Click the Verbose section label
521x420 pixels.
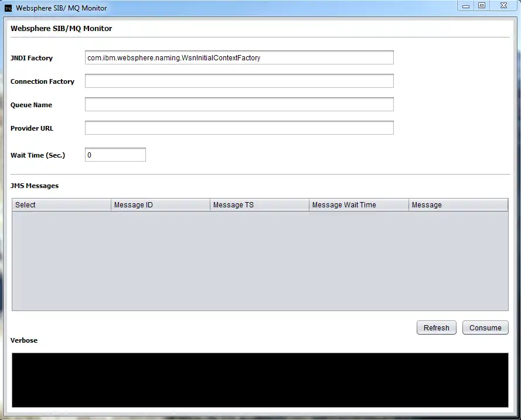[x=24, y=341]
